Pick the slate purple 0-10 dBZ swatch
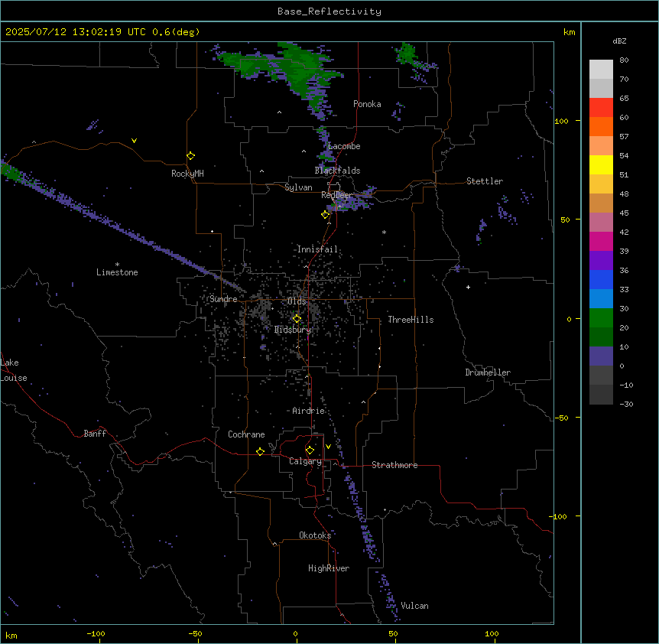The width and height of the screenshot is (659, 644). (601, 356)
